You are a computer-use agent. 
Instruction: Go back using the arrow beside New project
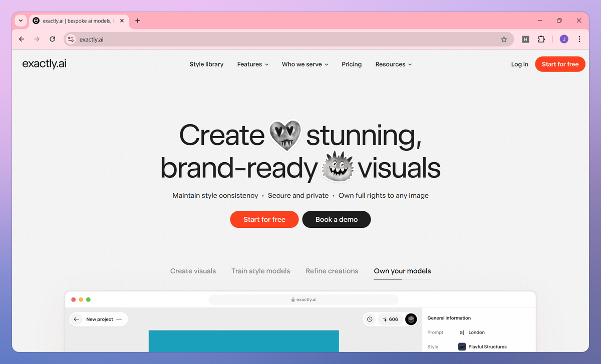[x=77, y=319]
